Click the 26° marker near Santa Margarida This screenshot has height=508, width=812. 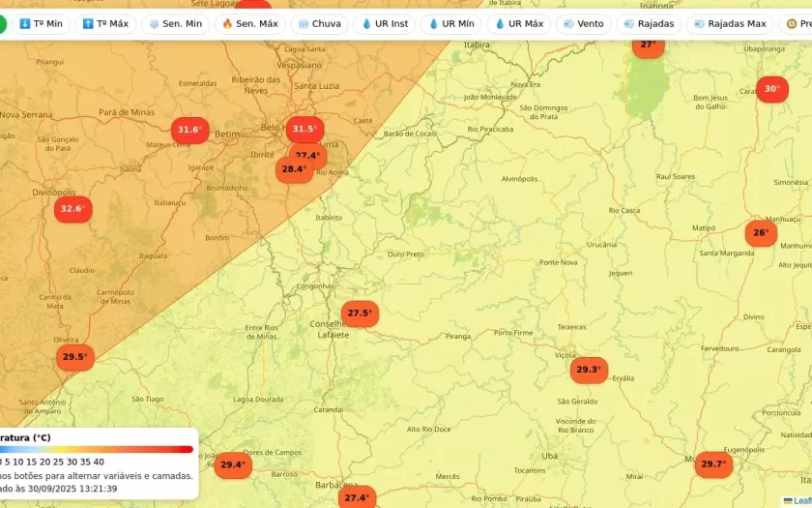click(761, 233)
